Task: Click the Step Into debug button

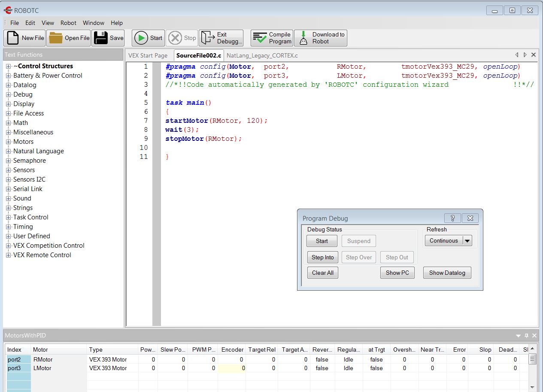Action: [322, 257]
